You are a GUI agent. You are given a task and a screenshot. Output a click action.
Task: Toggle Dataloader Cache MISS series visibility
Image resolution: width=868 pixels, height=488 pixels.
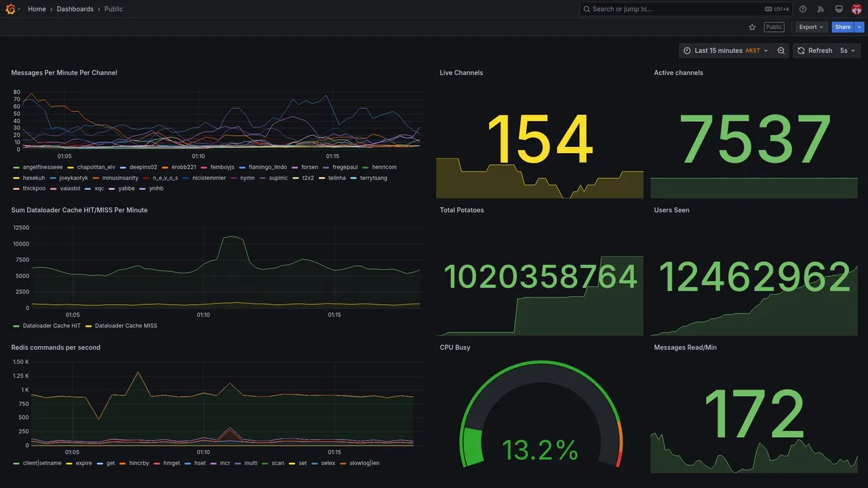(125, 326)
